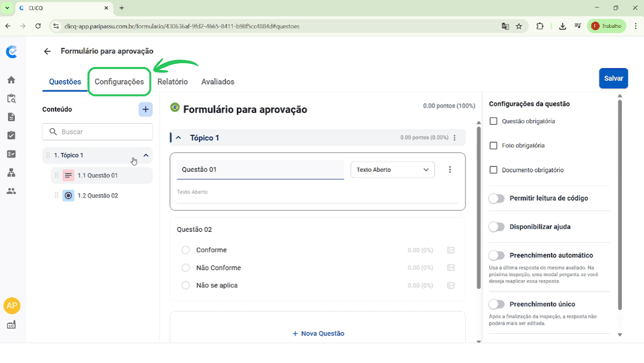
Task: Click the Salvar button
Action: point(613,78)
